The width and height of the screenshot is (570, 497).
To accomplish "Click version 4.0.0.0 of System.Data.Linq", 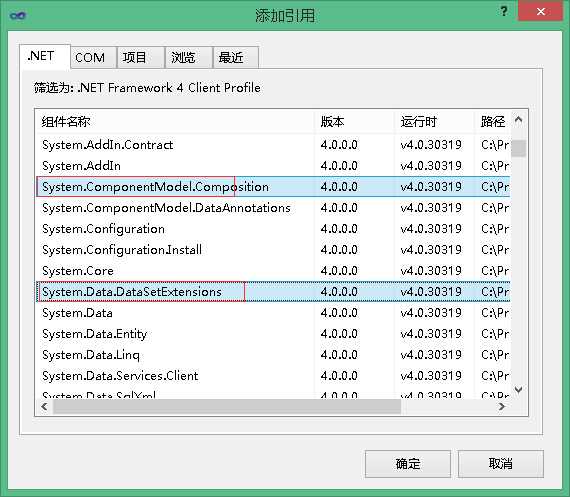I will pyautogui.click(x=339, y=355).
